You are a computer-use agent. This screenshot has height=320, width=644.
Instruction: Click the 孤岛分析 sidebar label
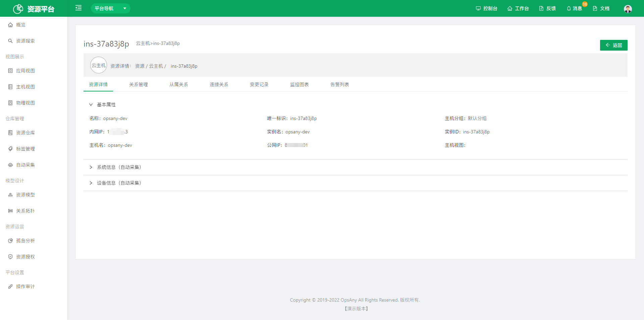(25, 241)
